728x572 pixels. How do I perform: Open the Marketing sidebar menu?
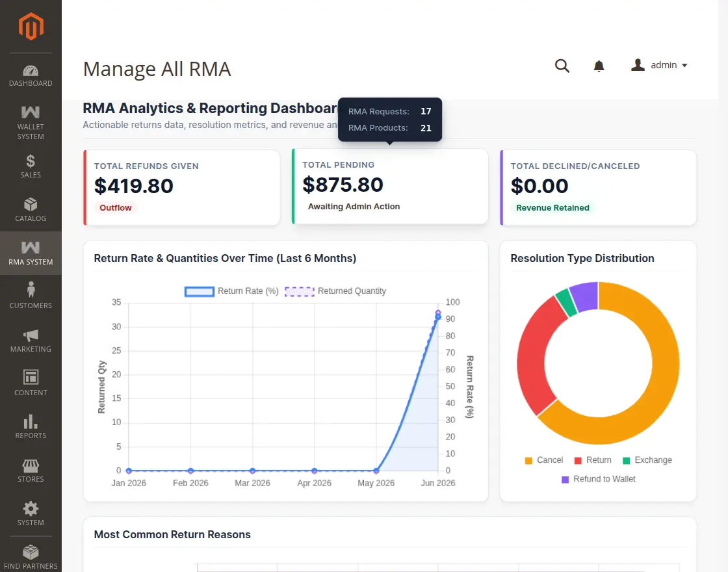31,341
